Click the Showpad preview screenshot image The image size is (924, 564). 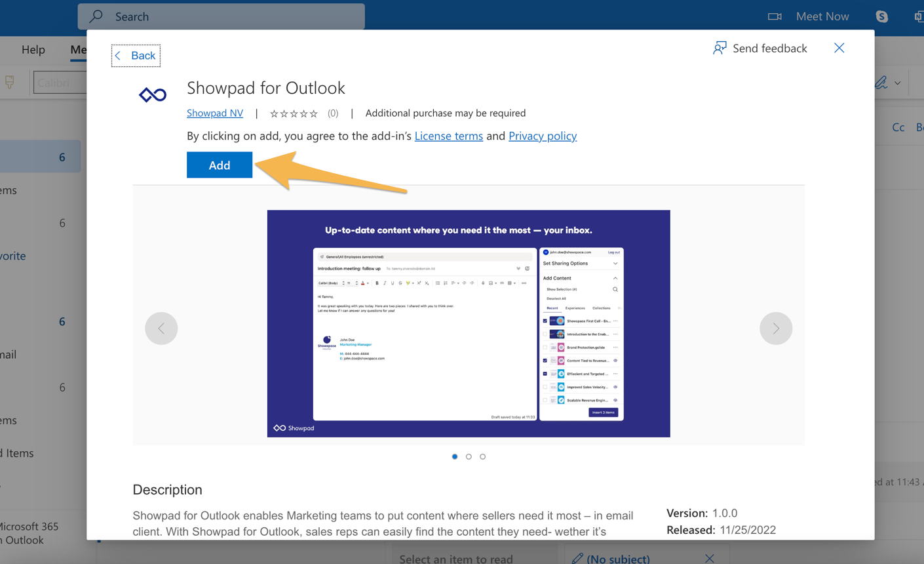pyautogui.click(x=469, y=323)
